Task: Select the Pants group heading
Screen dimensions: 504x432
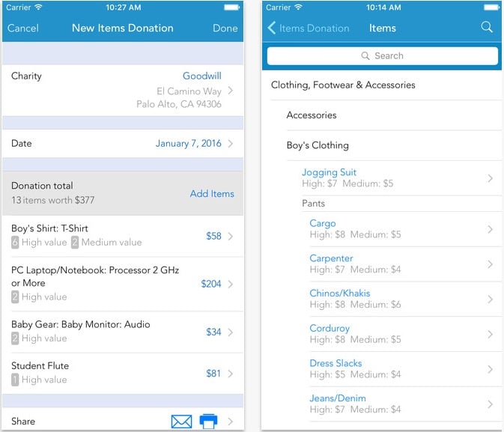Action: [x=313, y=204]
